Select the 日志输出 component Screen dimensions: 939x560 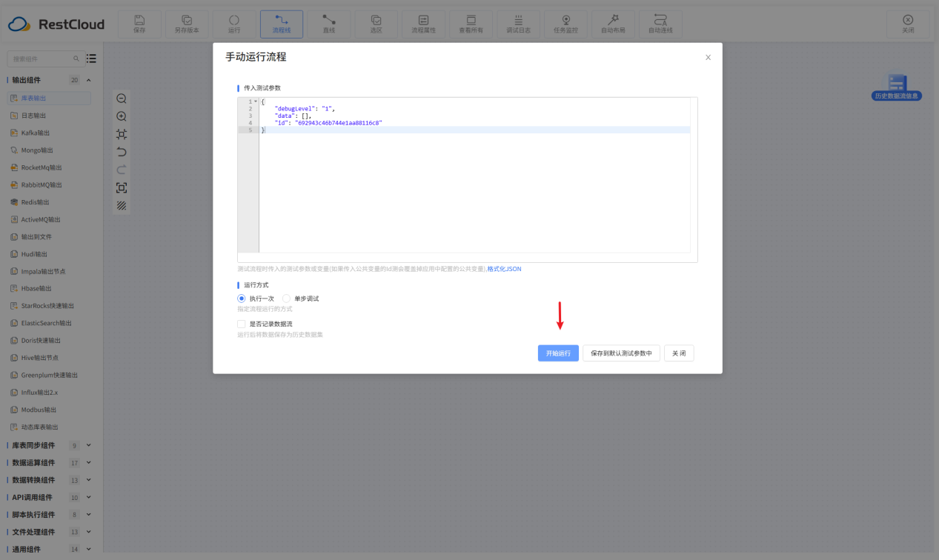[49, 116]
